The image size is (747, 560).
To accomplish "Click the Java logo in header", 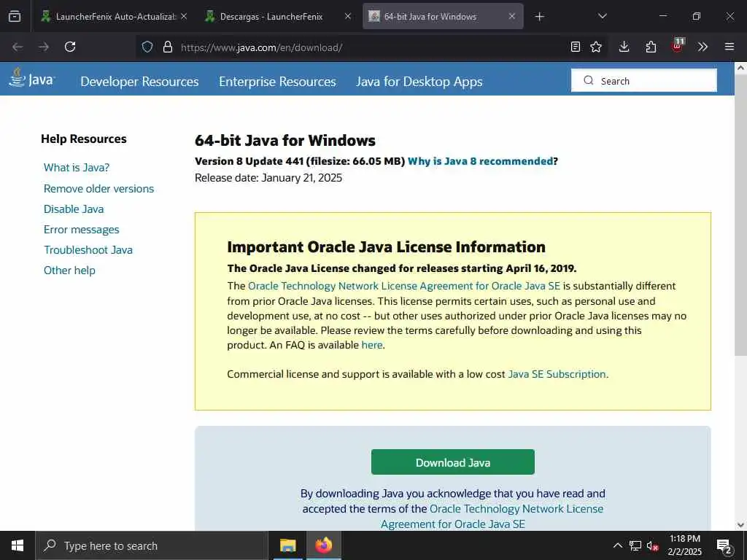I will pos(32,78).
